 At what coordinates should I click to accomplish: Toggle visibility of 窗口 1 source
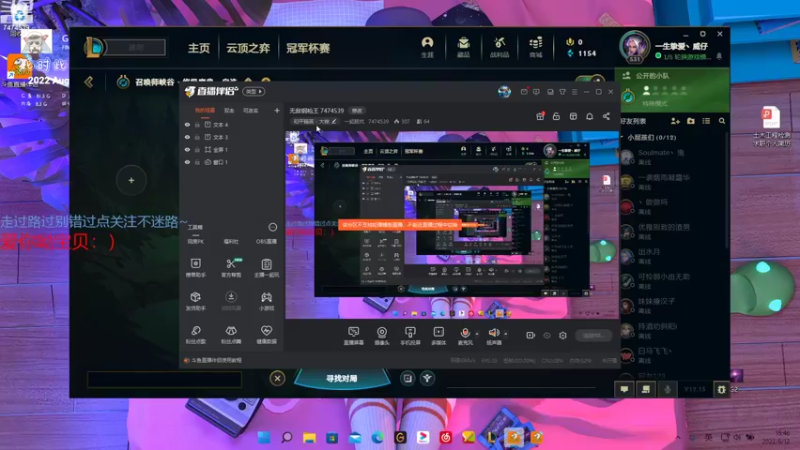(187, 162)
